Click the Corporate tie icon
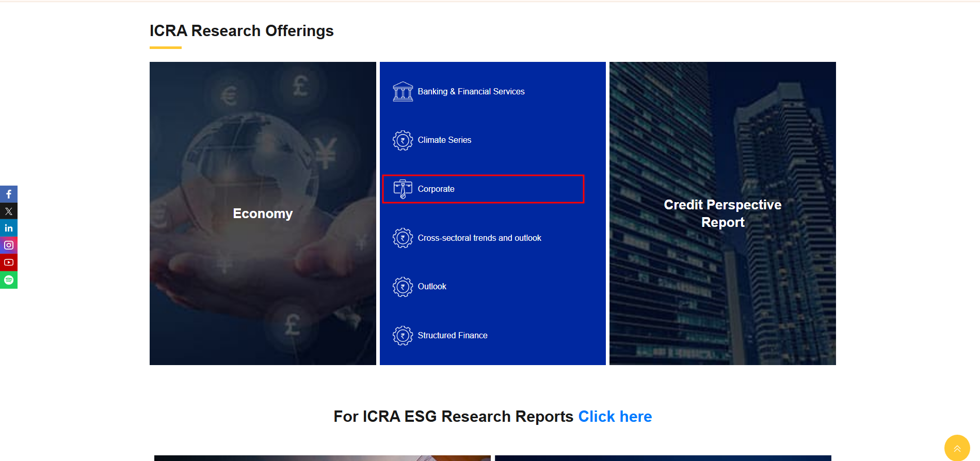 (x=403, y=189)
